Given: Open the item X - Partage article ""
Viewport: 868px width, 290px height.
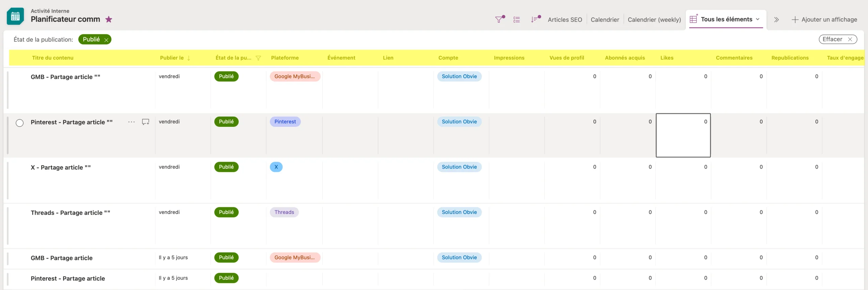Looking at the screenshot, I should 61,168.
